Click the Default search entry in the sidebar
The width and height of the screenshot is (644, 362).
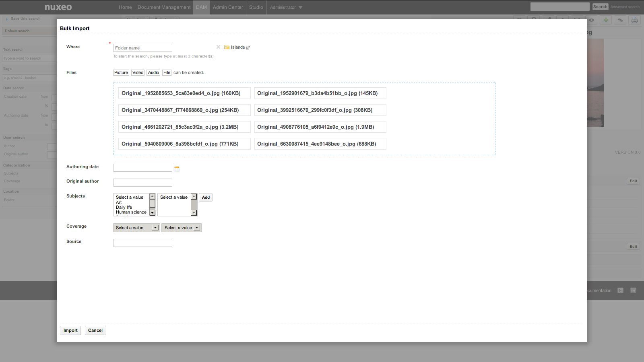(x=29, y=31)
